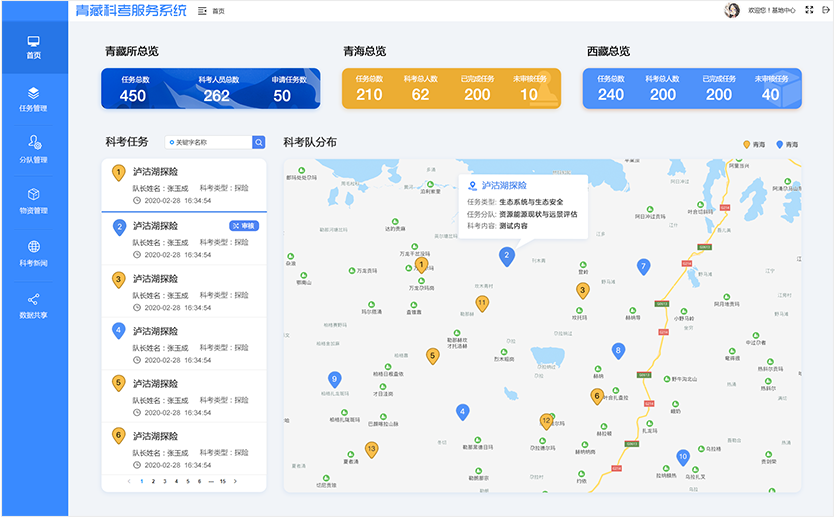Select yellow map marker number 13
837x517 pixels.
(372, 450)
